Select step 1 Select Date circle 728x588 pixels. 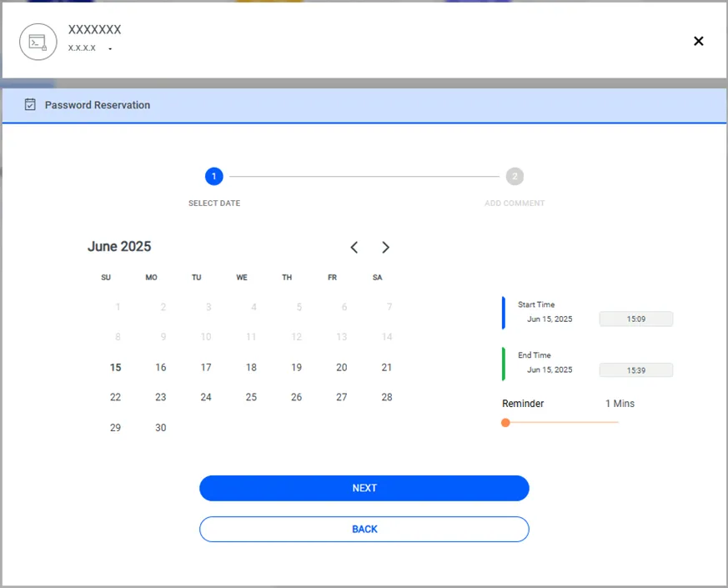[214, 177]
